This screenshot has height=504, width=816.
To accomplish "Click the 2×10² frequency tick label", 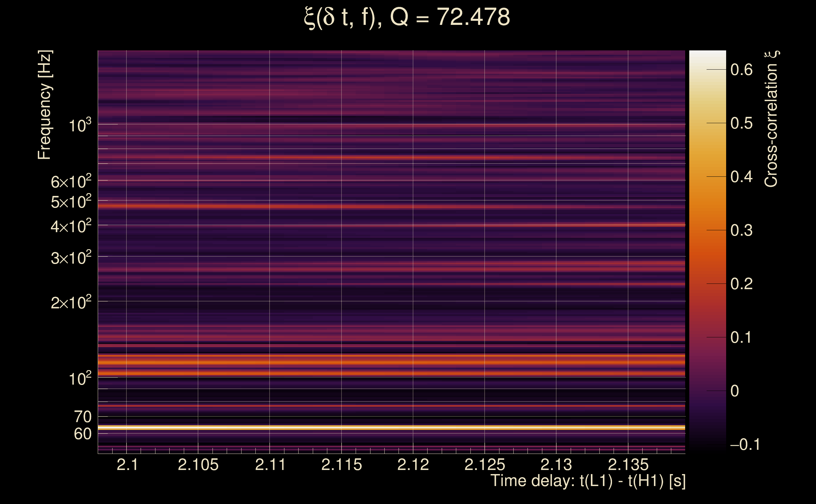I will 71,303.
